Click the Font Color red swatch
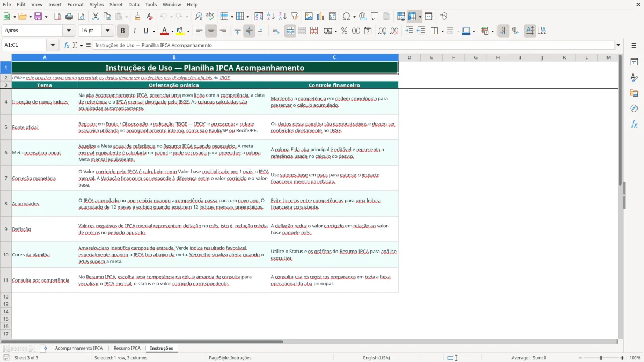The width and height of the screenshot is (644, 362). coord(165,31)
